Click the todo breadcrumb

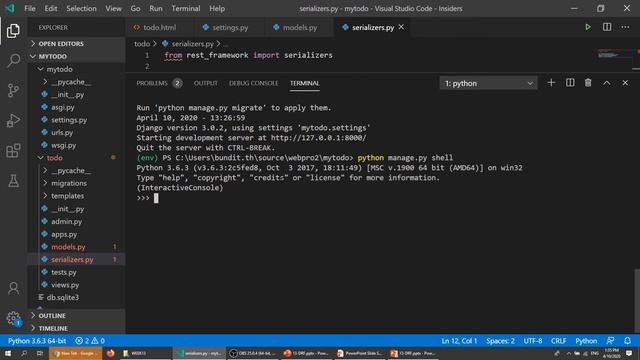click(x=142, y=44)
